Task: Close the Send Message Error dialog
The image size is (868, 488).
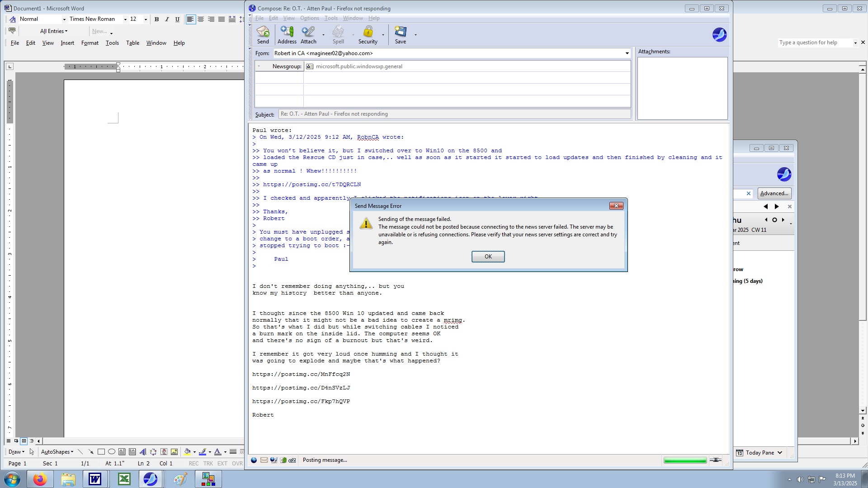Action: click(x=616, y=206)
